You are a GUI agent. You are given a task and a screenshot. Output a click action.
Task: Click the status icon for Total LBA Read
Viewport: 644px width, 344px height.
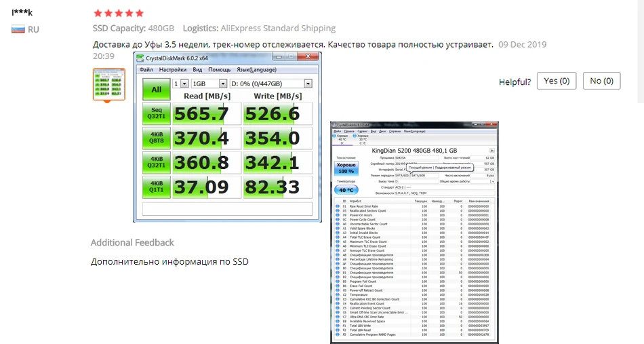(x=338, y=330)
